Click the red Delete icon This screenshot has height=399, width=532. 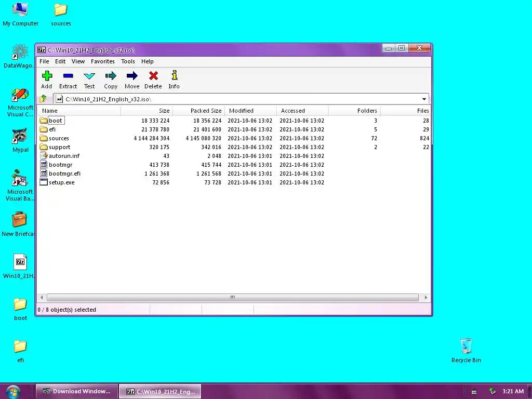[153, 76]
